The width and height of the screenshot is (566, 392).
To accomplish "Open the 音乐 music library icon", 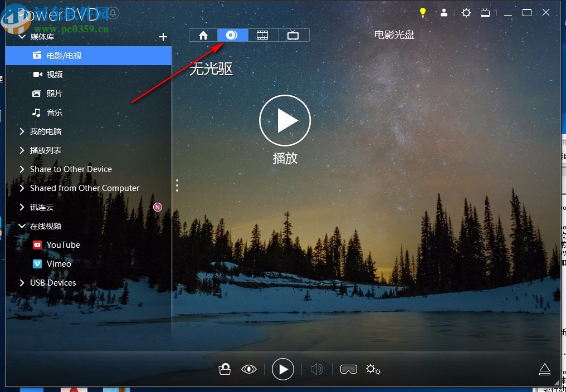I will tap(36, 112).
